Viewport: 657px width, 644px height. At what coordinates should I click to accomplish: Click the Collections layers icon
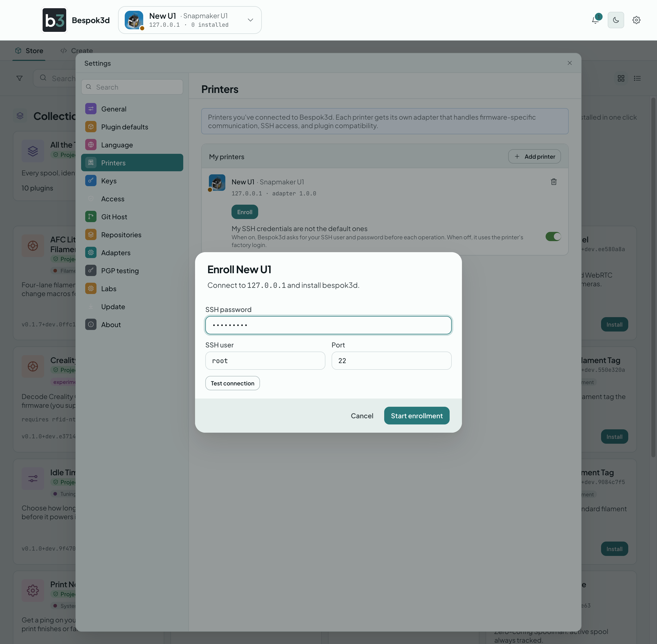(x=20, y=116)
